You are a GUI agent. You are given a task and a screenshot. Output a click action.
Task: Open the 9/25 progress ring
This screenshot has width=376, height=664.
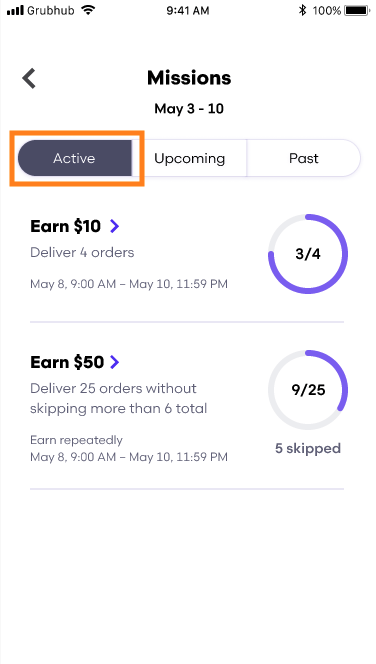click(308, 390)
